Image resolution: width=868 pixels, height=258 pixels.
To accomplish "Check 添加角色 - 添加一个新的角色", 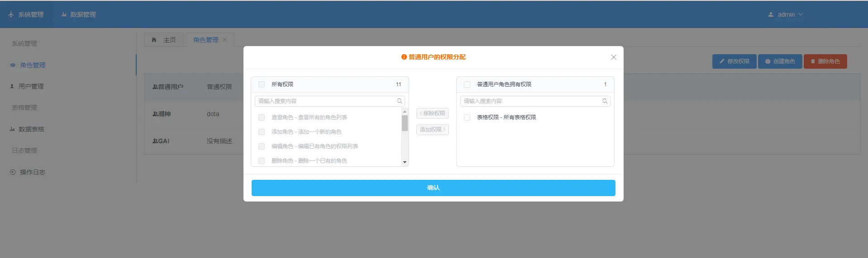I will [x=262, y=132].
